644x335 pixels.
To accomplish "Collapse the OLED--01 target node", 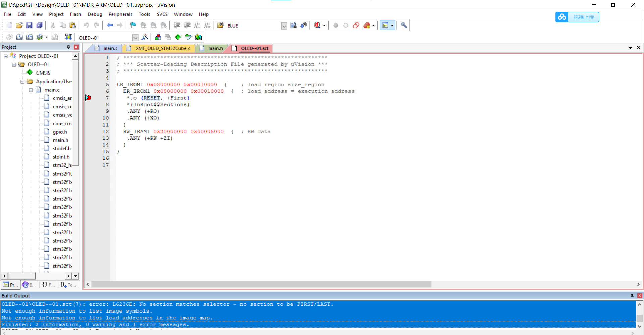I will pyautogui.click(x=14, y=65).
